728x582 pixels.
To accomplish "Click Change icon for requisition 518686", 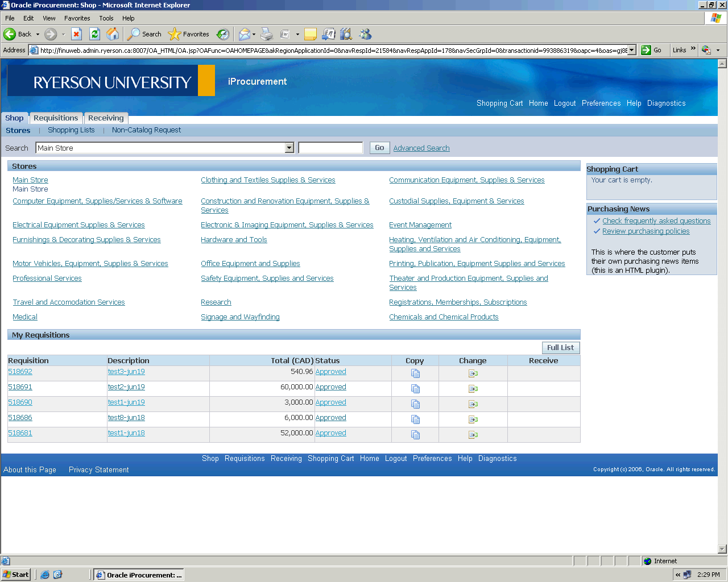I will [473, 419].
